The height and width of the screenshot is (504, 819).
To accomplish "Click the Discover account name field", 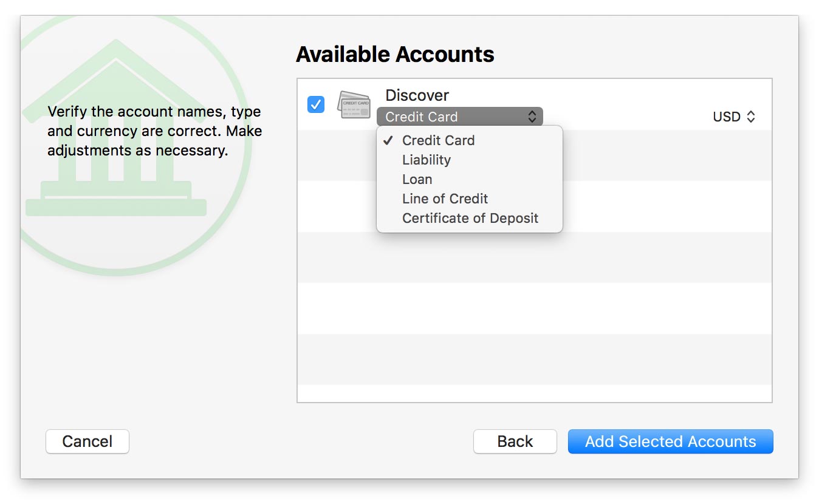I will 417,95.
